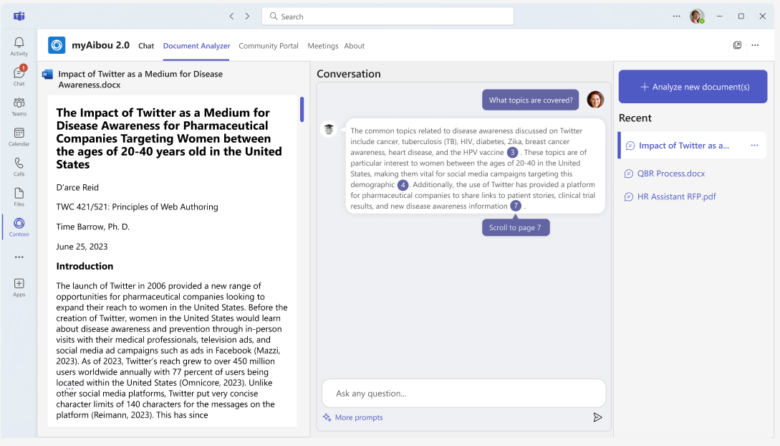Click Time Barrow, Ph. D. line
This screenshot has height=446, width=780.
coord(93,227)
